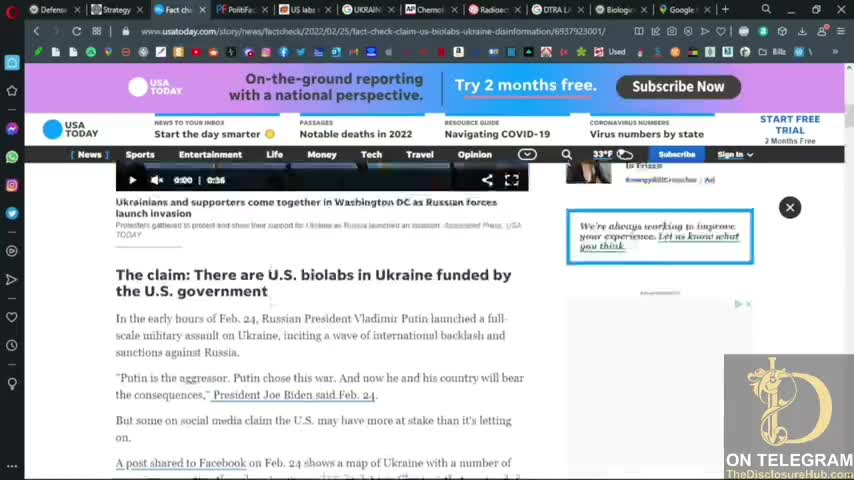Click the address bar URL field
Viewport: 854px width, 480px height.
373,32
